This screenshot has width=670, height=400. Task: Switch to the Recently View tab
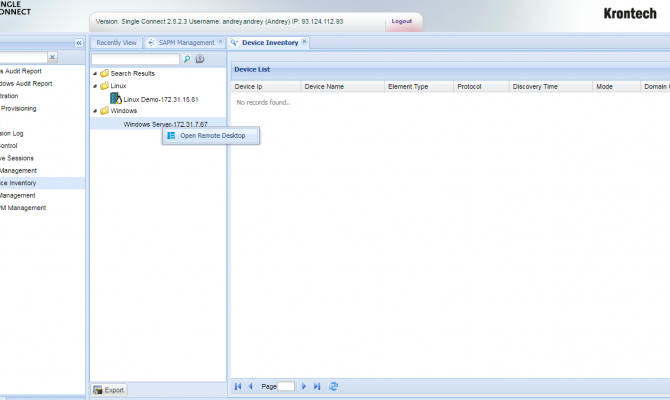[x=116, y=43]
